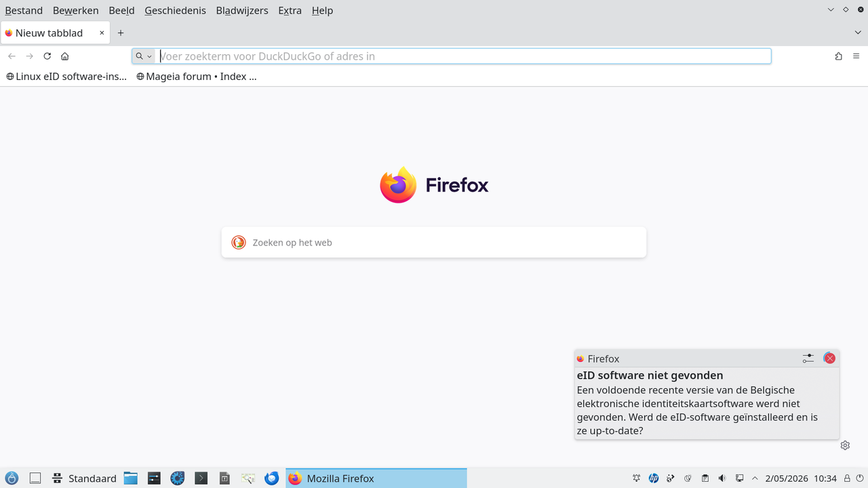Open the notifications bell tray icon

pos(637,479)
